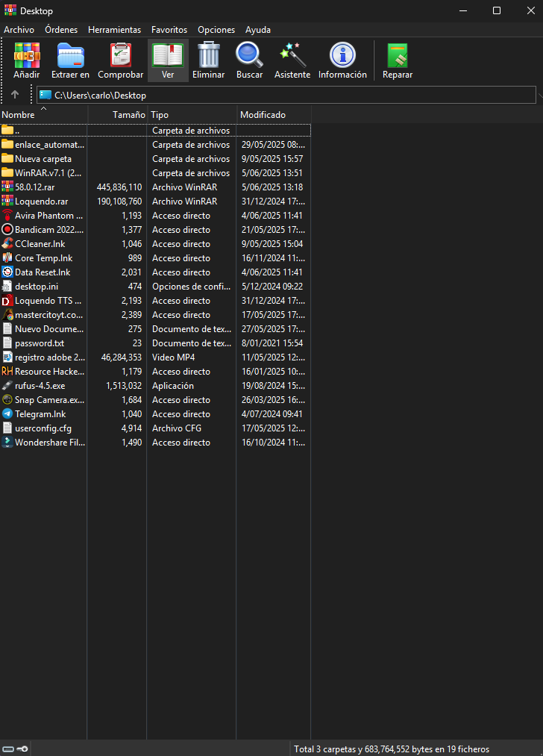Screen dimensions: 543x756
Task: Go up one folder level arrow
Action: click(15, 95)
